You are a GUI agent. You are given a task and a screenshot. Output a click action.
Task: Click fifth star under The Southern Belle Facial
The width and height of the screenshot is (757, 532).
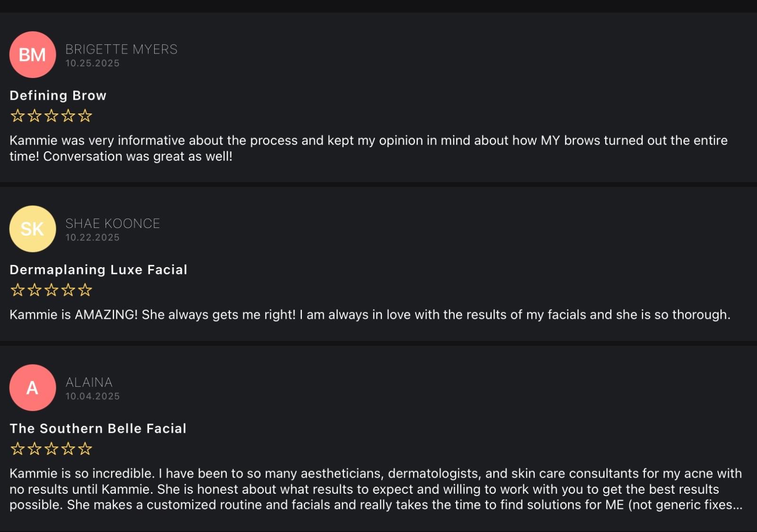[x=85, y=449]
